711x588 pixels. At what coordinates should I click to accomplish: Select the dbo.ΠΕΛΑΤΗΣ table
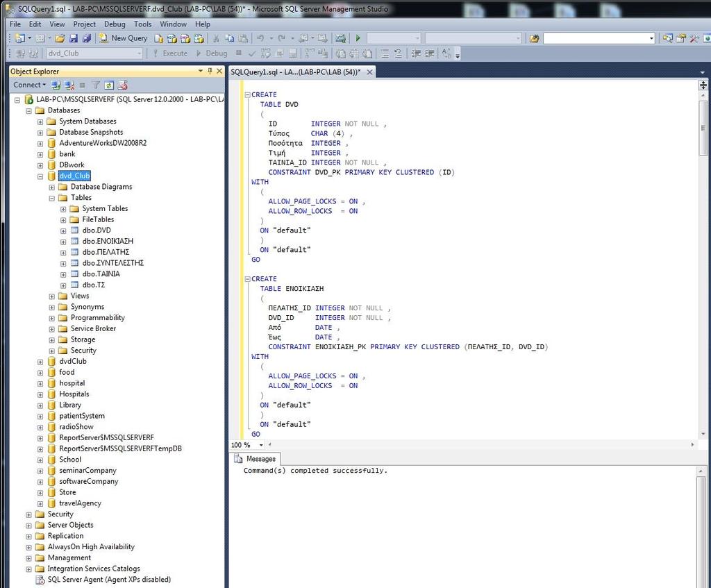pyautogui.click(x=106, y=252)
